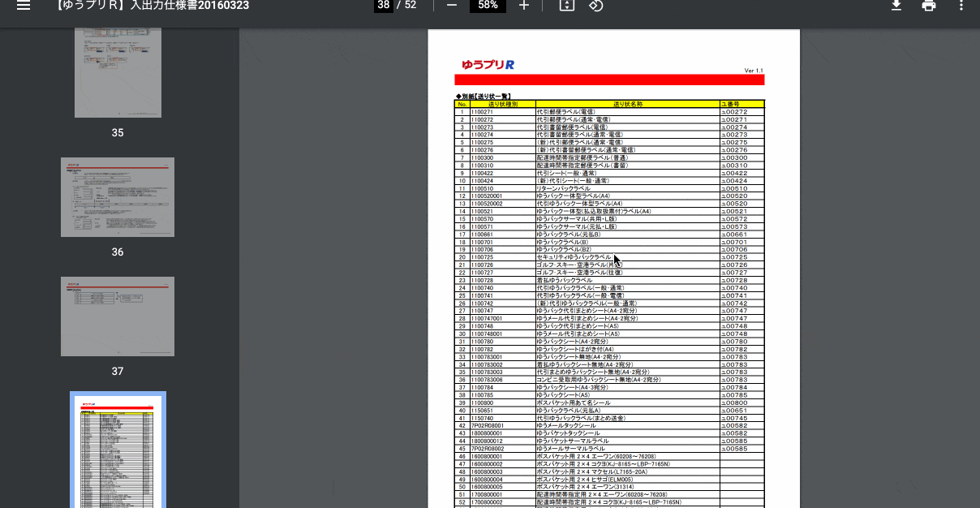
Task: Open page 36 thumbnail
Action: [x=118, y=197]
